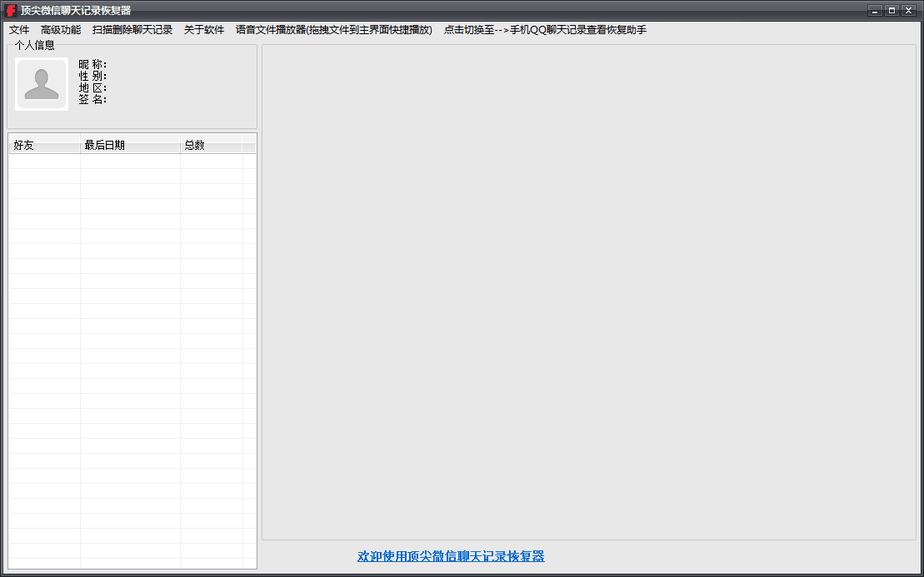Click the red app logo in title bar
The image size is (924, 577).
tap(11, 10)
